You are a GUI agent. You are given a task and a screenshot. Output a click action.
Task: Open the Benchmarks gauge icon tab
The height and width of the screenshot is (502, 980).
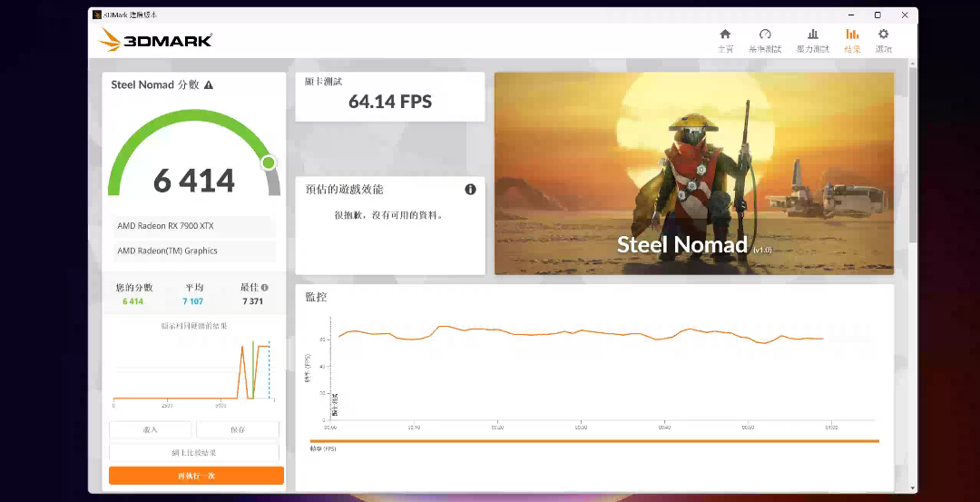pyautogui.click(x=764, y=40)
